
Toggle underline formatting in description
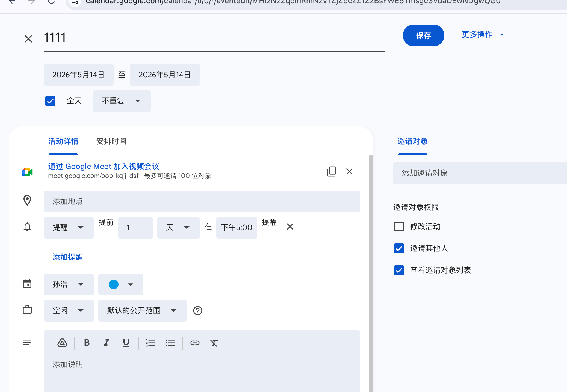(126, 343)
